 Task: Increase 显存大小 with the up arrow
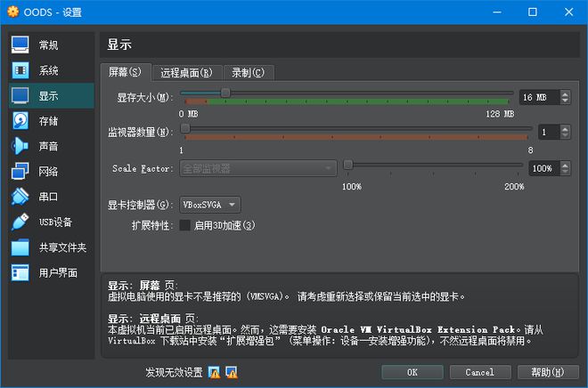(565, 93)
